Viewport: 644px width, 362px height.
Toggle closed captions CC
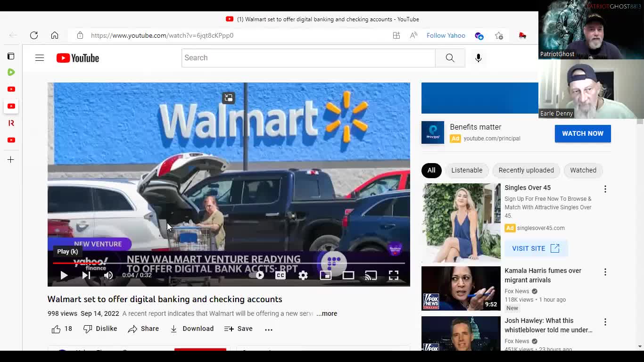[281, 275]
